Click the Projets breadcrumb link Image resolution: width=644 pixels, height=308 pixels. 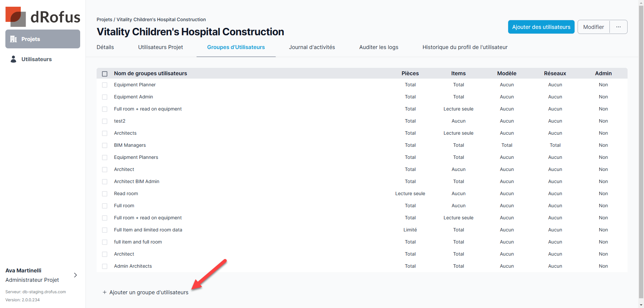[104, 19]
